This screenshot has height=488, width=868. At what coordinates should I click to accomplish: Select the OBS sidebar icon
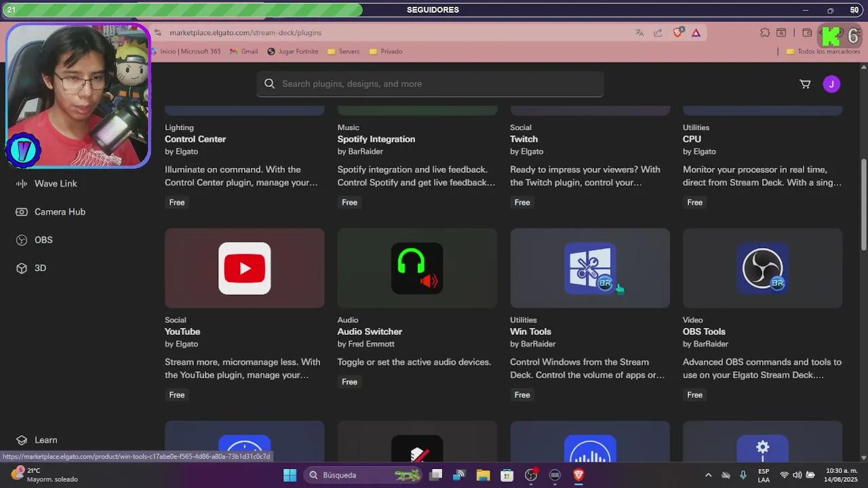[22, 240]
